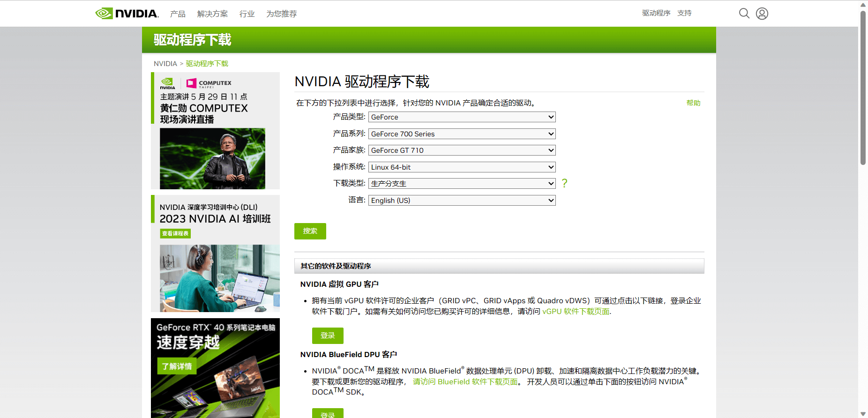
Task: Open the 解决方案 menu
Action: [x=212, y=14]
